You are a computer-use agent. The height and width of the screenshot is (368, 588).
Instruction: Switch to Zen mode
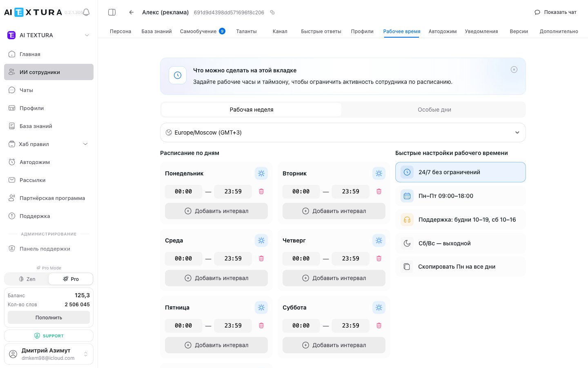coord(27,279)
